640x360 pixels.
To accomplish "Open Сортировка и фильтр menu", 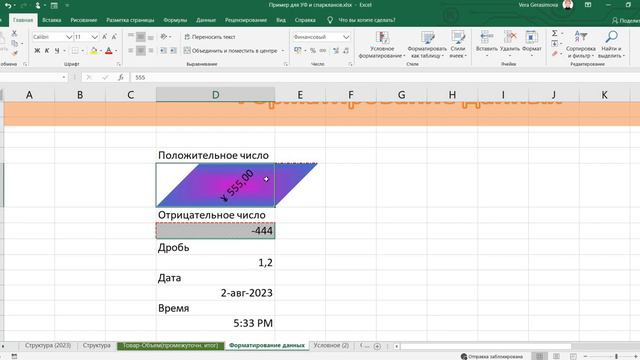I will click(580, 44).
